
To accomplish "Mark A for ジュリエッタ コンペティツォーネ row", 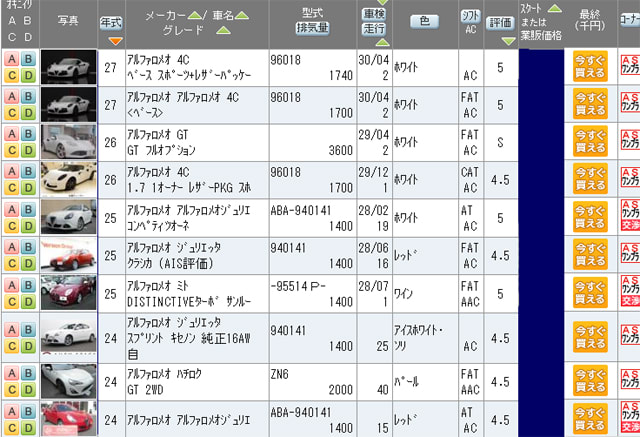I will point(12,209).
